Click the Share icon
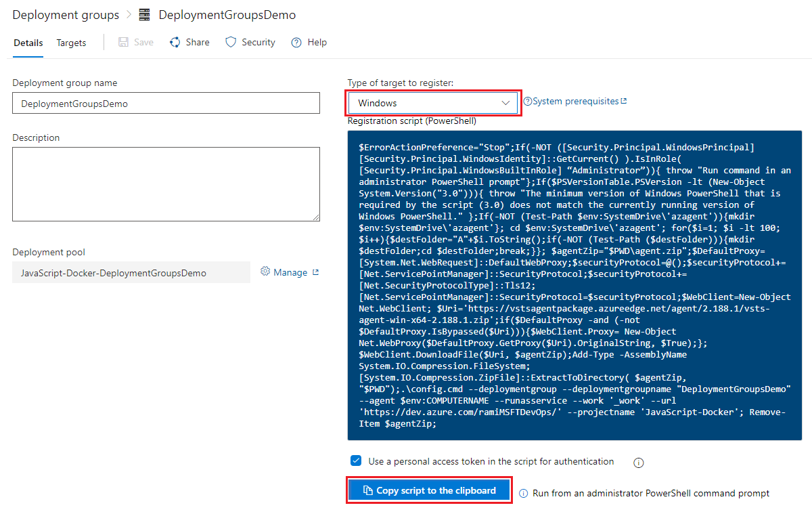This screenshot has height=514, width=812. point(174,42)
